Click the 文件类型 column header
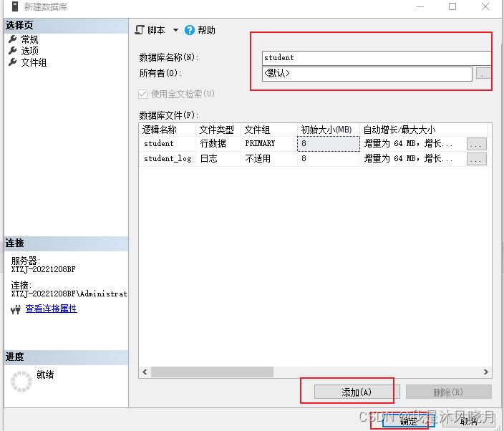The image size is (504, 431). (x=218, y=130)
